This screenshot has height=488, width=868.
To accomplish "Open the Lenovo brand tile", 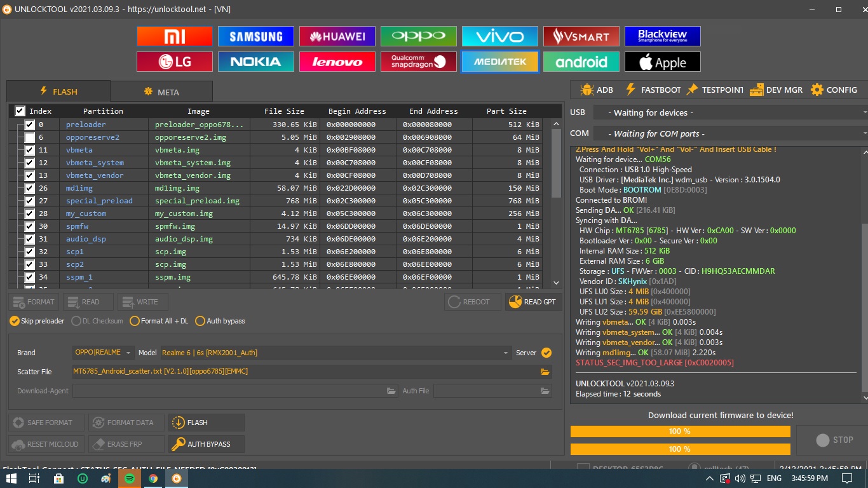I will [337, 62].
